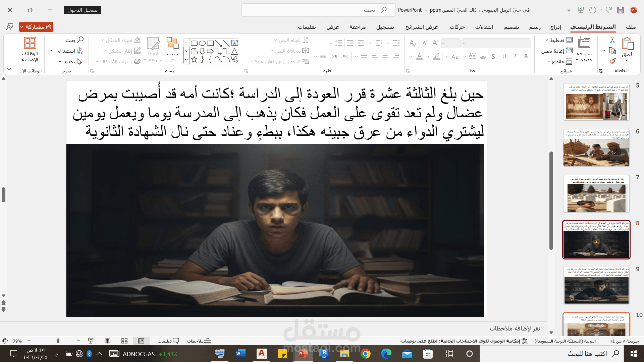
Task: Toggle Italic text formatting
Action: 515,56
